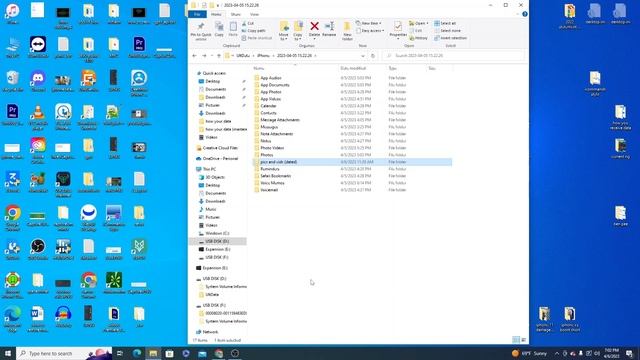Switch to the Share tab
Image resolution: width=640 pixels, height=360 pixels.
click(x=236, y=14)
